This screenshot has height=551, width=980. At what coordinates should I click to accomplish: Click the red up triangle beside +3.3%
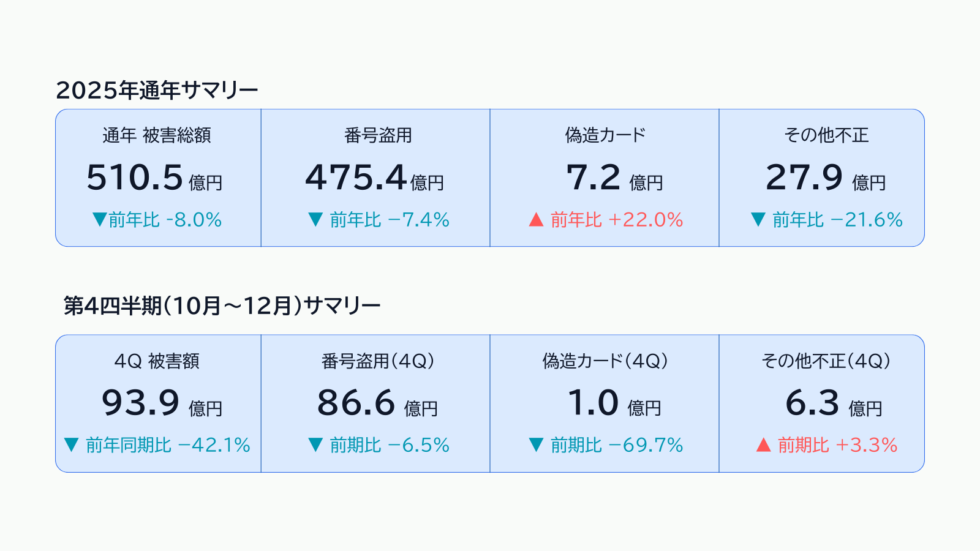763,445
